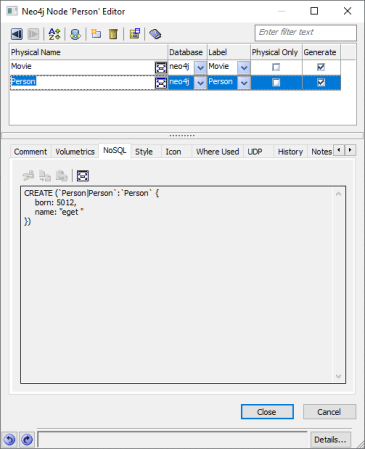
Task: Open the Style tab
Action: point(144,152)
